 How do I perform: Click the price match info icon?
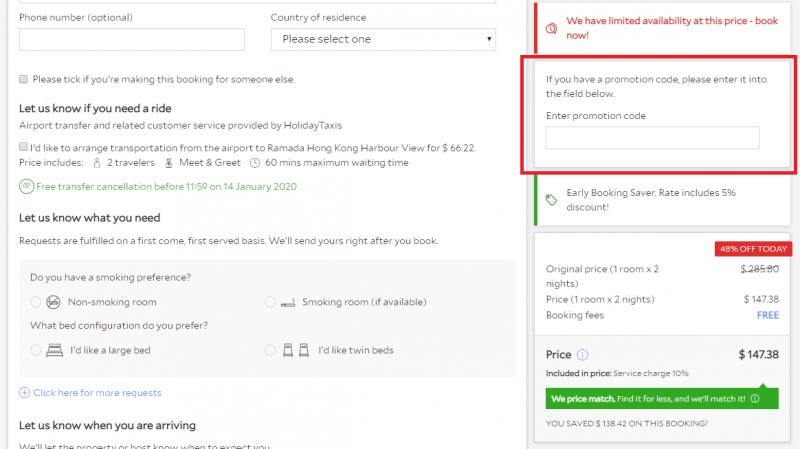pyautogui.click(x=755, y=398)
